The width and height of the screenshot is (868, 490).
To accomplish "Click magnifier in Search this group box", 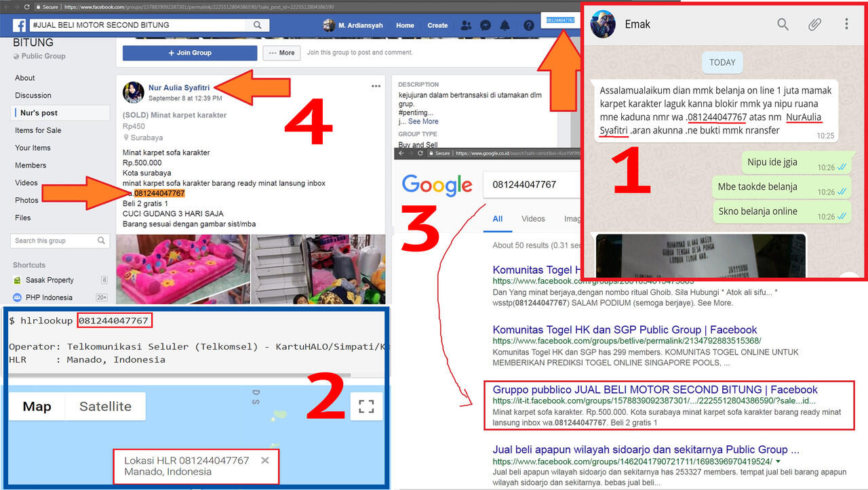I will click(102, 241).
